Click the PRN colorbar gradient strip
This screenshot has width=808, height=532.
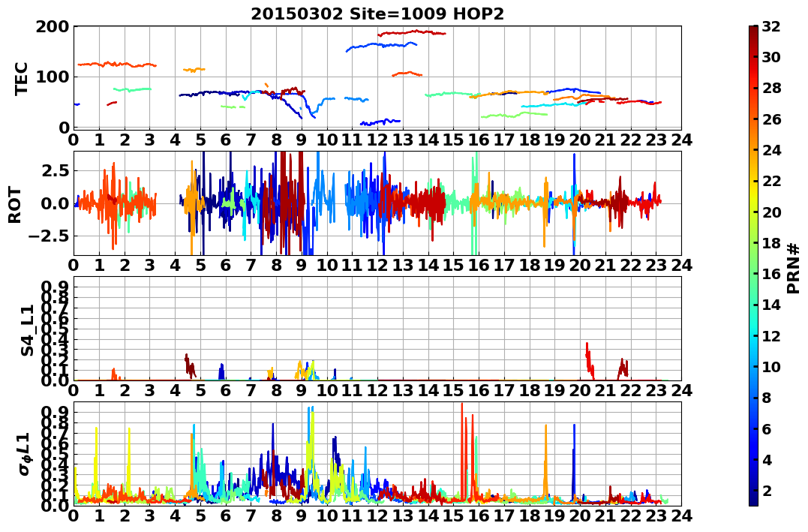click(x=753, y=266)
